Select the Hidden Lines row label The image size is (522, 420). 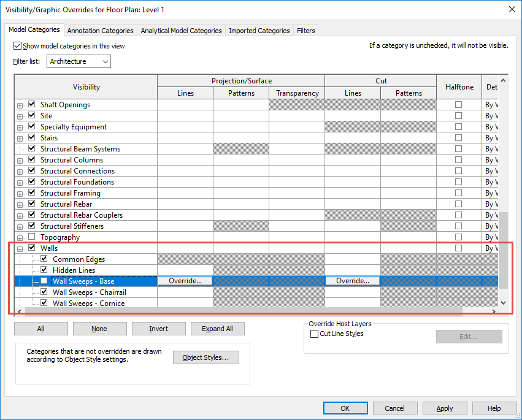point(74,270)
